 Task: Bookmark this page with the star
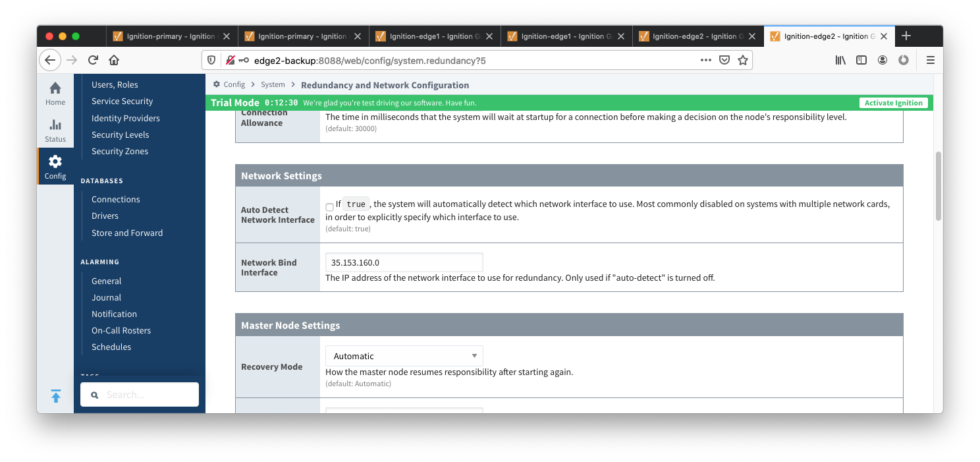pos(743,60)
